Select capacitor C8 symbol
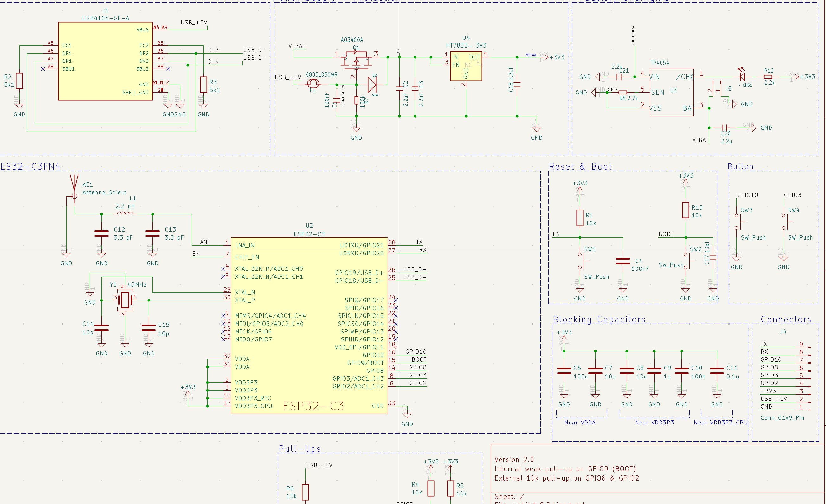826x504 pixels. tap(627, 371)
